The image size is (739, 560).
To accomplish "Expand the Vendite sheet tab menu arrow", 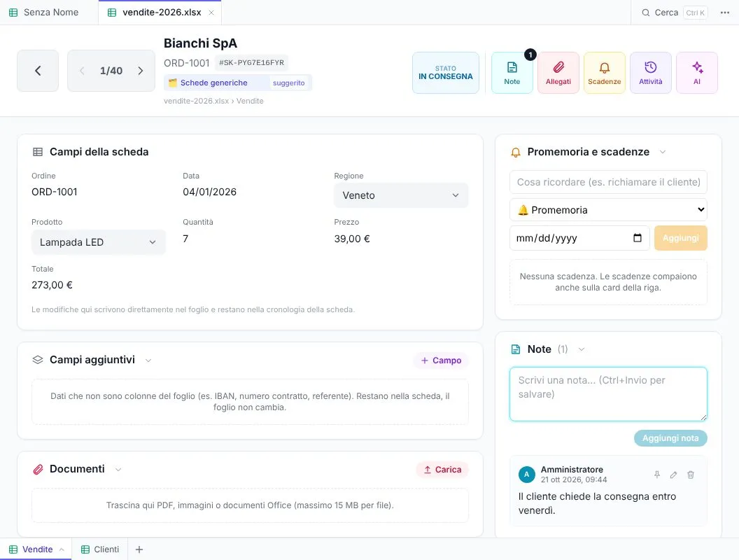I will click(62, 549).
